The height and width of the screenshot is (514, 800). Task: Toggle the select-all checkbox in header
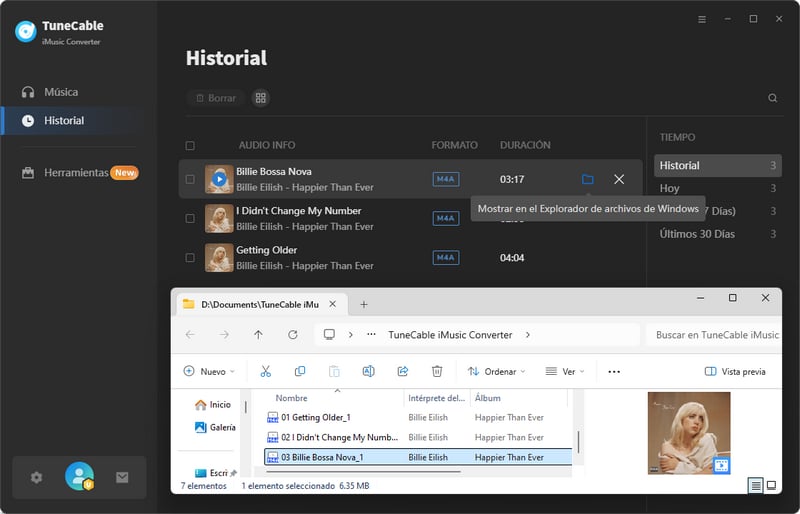tap(190, 145)
